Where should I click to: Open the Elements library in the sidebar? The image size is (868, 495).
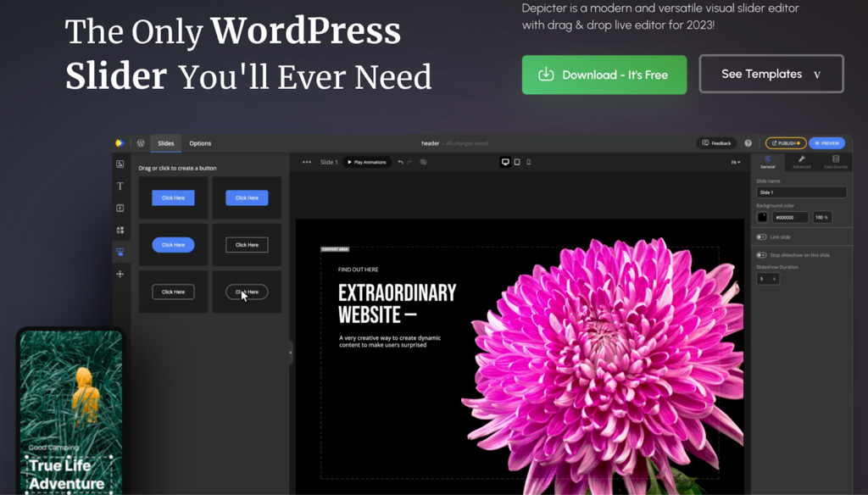[120, 229]
